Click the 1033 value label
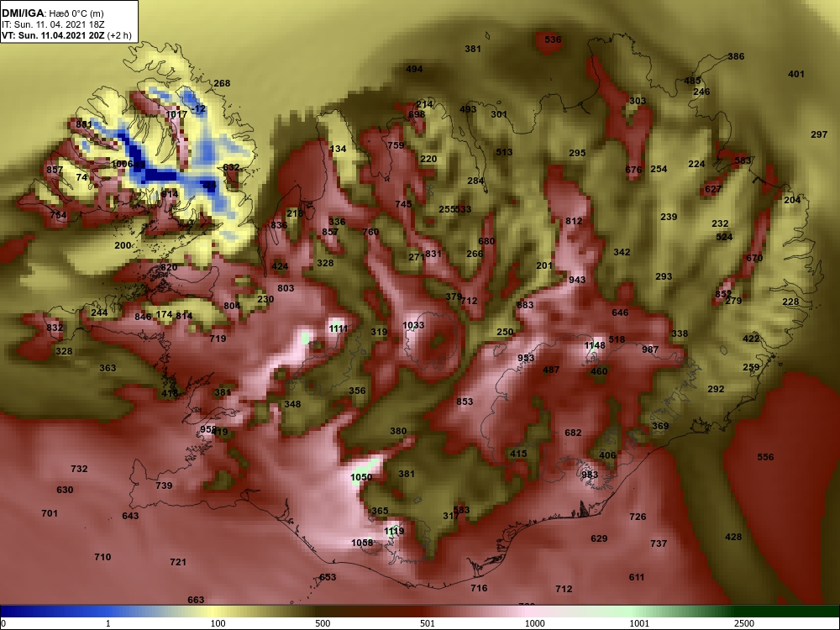This screenshot has width=840, height=630. click(413, 326)
